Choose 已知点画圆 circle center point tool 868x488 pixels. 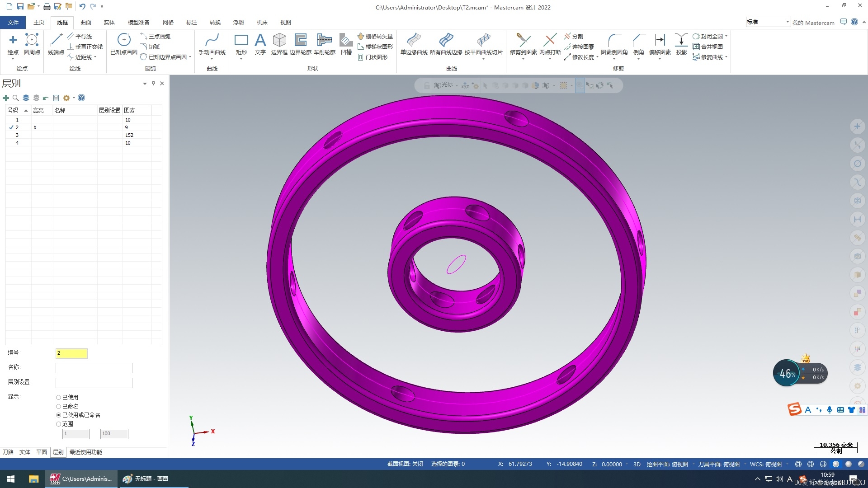124,44
